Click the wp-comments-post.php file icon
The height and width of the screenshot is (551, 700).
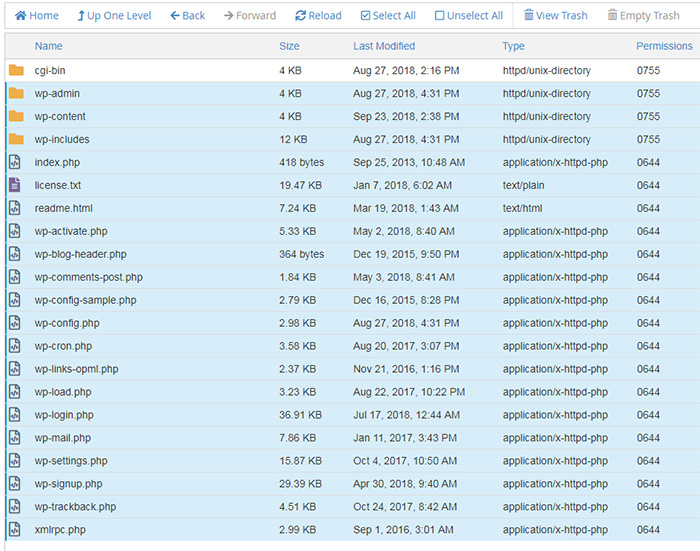click(15, 277)
